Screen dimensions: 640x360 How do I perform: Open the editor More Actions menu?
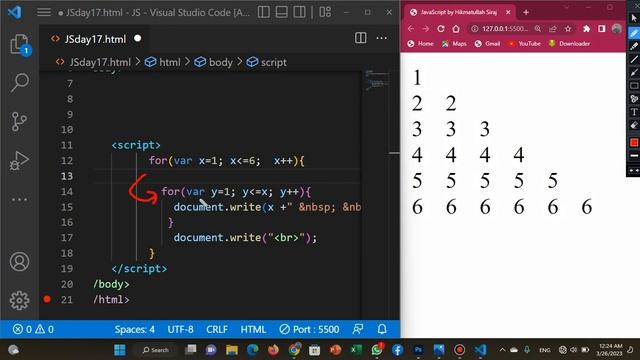point(382,38)
